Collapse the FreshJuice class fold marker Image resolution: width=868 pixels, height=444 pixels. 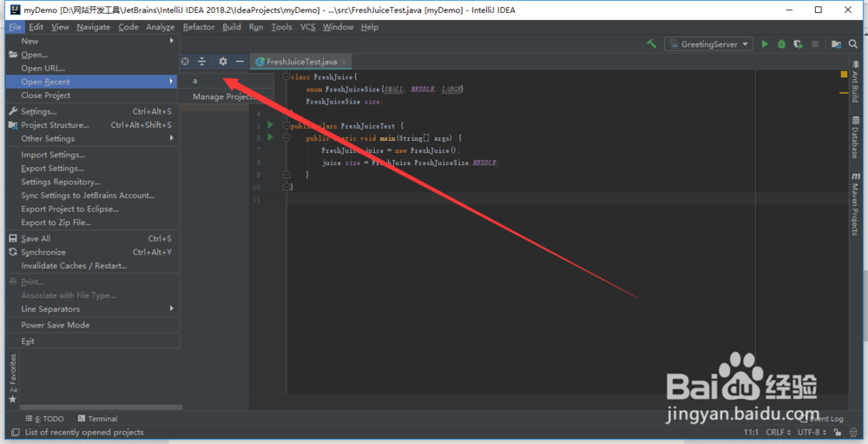point(286,76)
